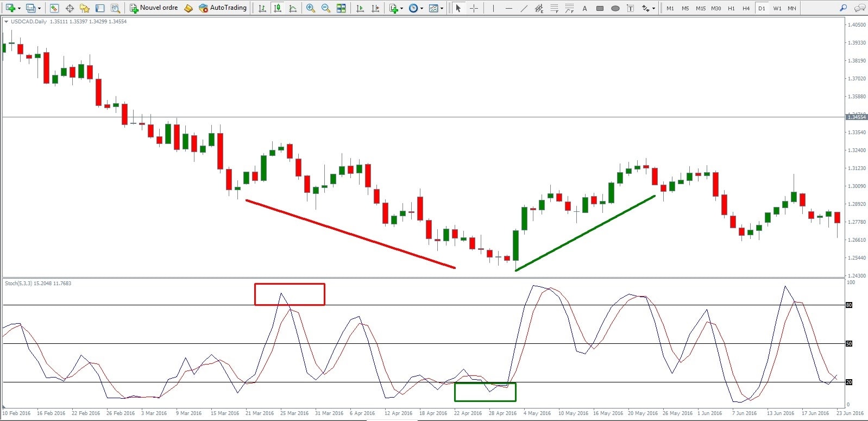
Task: Select the M15 timeframe
Action: pos(701,8)
